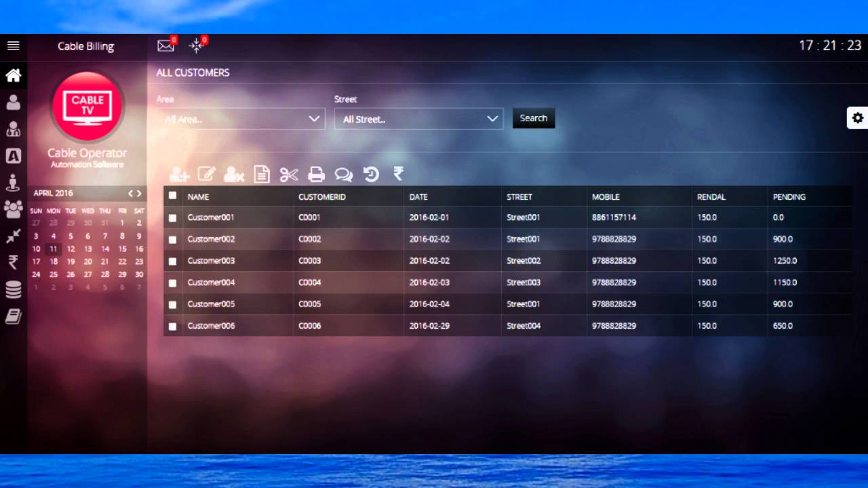
Task: Click pending amount 650.0
Action: [x=783, y=326]
